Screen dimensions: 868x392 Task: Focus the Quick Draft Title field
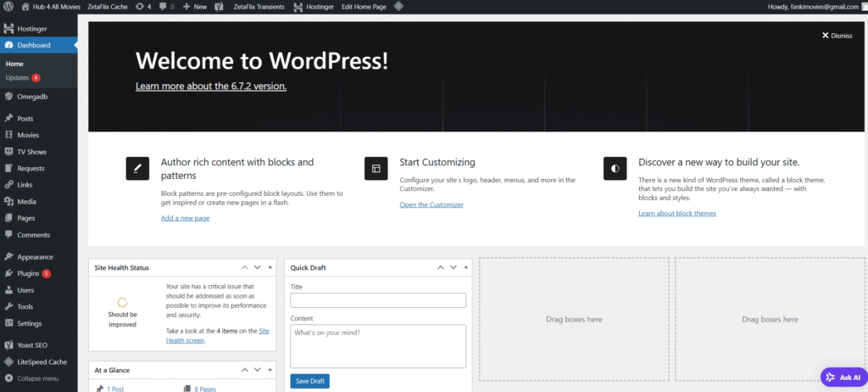pyautogui.click(x=378, y=300)
